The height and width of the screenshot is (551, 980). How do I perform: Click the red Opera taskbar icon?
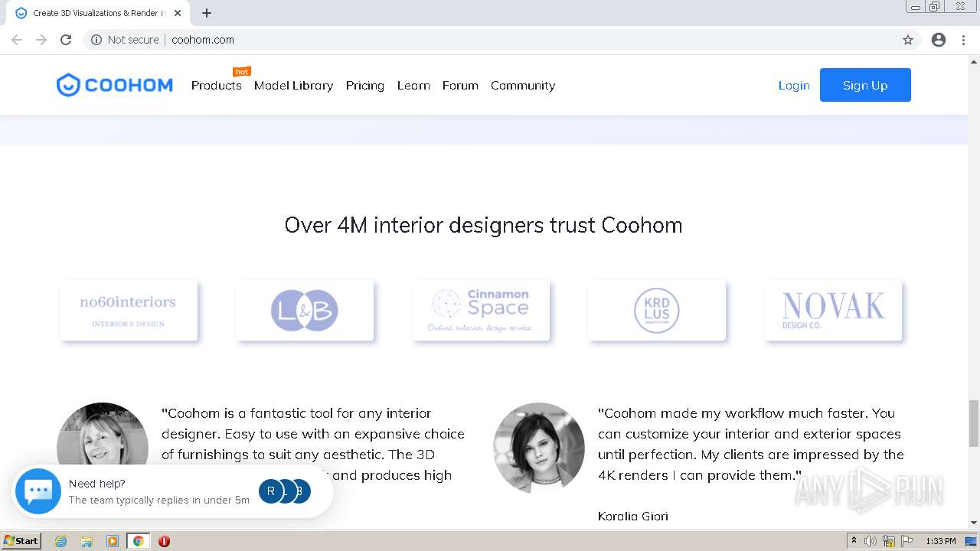click(164, 541)
